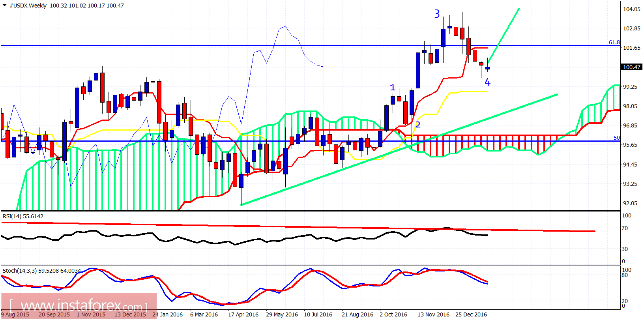Click the 101.65 price axis label

point(631,48)
